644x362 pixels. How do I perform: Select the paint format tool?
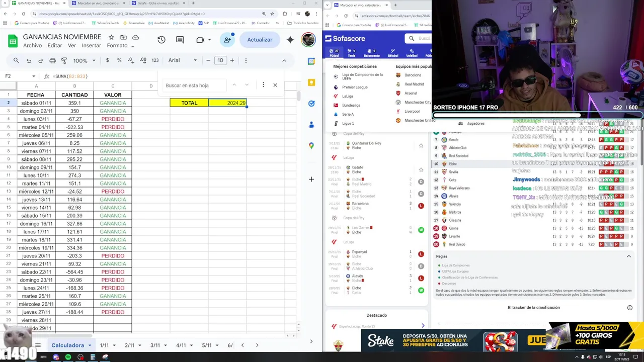(x=64, y=60)
